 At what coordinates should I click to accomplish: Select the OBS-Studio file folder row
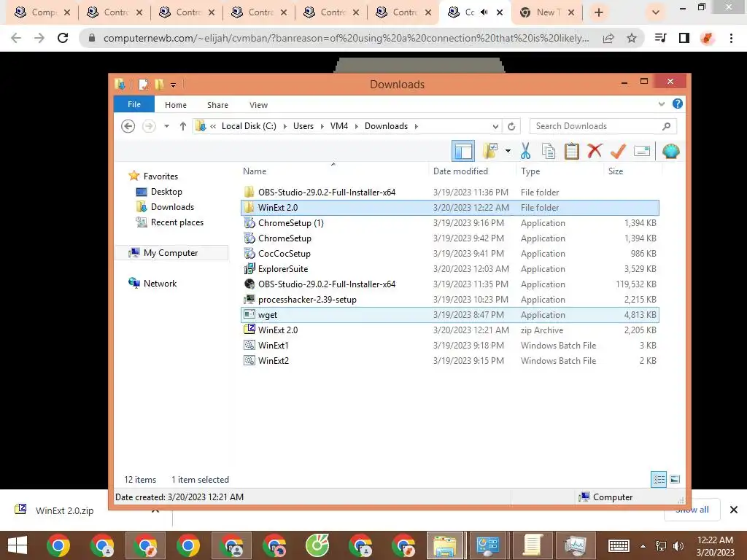coord(449,192)
